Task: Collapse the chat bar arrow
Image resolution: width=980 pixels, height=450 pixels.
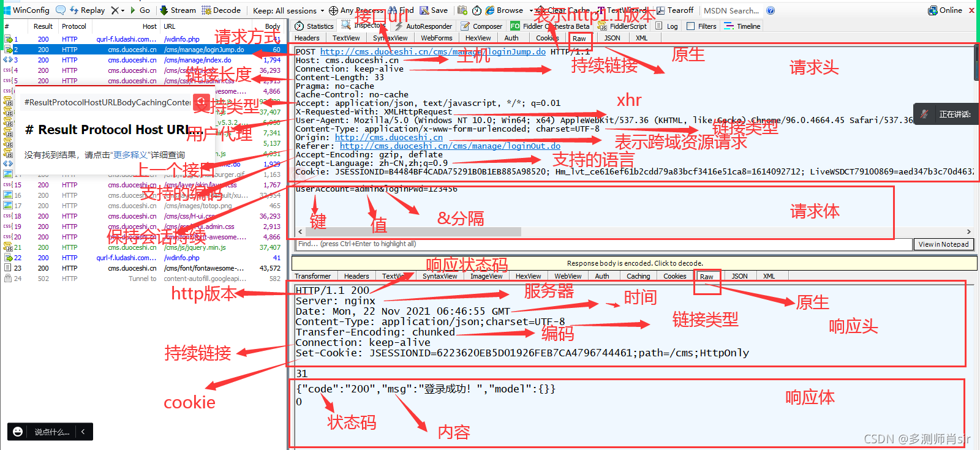Action: click(83, 432)
